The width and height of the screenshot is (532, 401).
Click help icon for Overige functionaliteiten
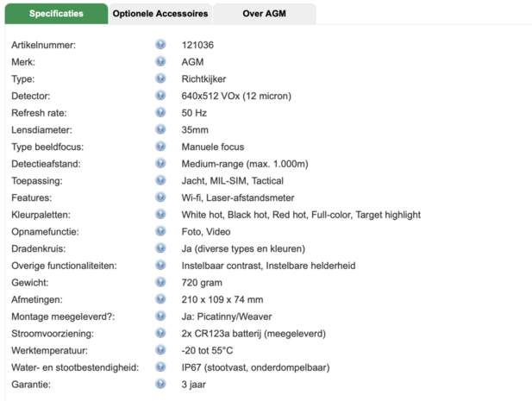pyautogui.click(x=160, y=265)
